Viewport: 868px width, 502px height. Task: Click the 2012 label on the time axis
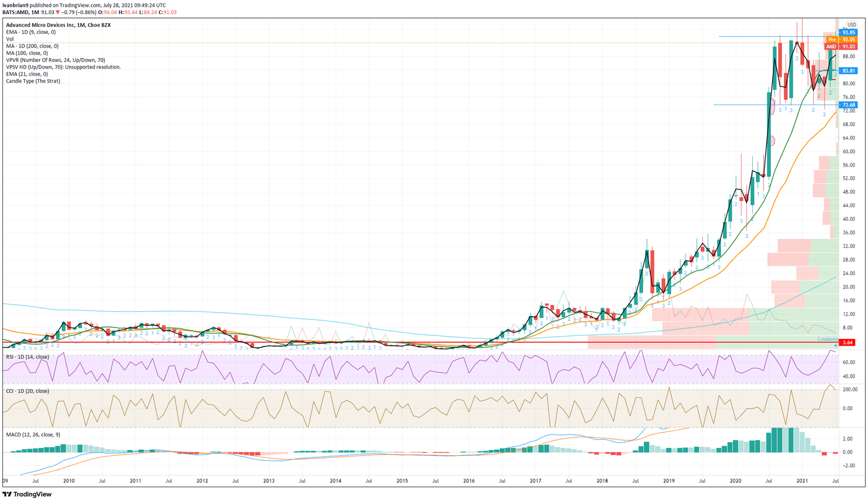(202, 481)
